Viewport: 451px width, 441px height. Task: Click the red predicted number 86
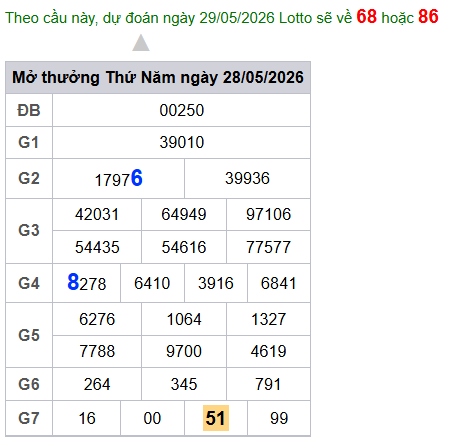428,16
